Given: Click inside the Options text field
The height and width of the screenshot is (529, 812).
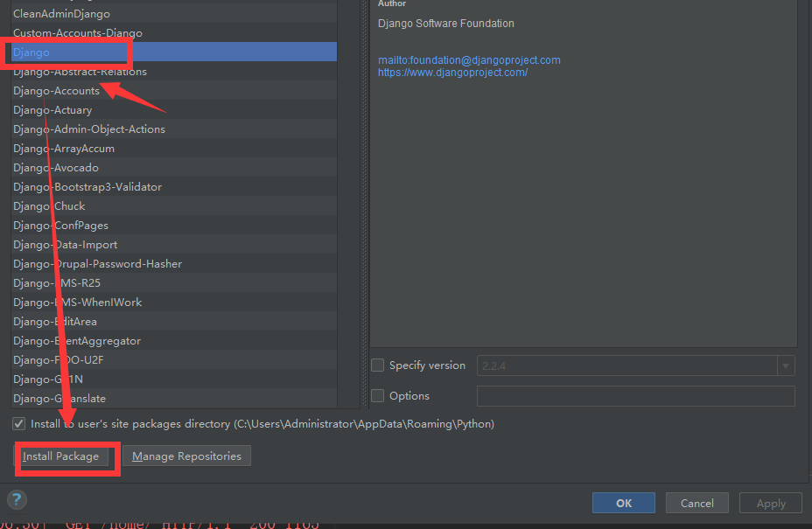Looking at the screenshot, I should pos(635,396).
